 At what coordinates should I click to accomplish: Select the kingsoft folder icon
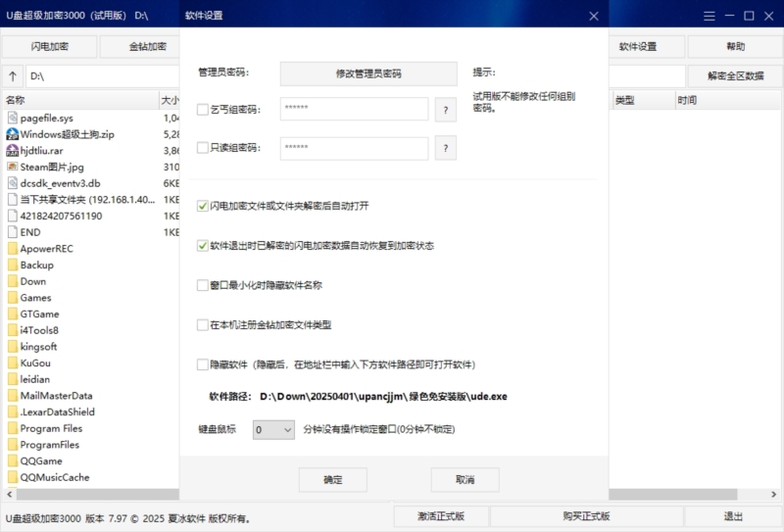coord(13,347)
